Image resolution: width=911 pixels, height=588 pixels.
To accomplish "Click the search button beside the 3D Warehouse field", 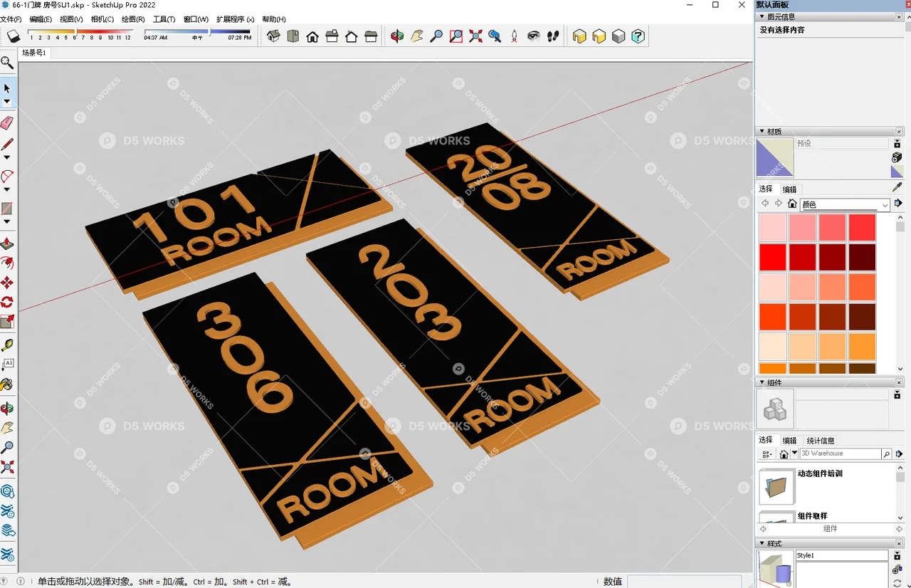I will (885, 453).
